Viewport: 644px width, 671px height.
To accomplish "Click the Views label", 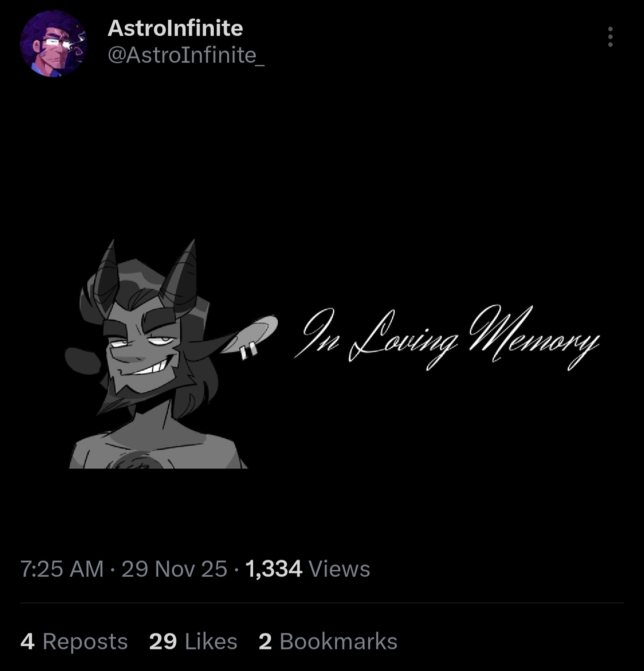I will click(339, 569).
